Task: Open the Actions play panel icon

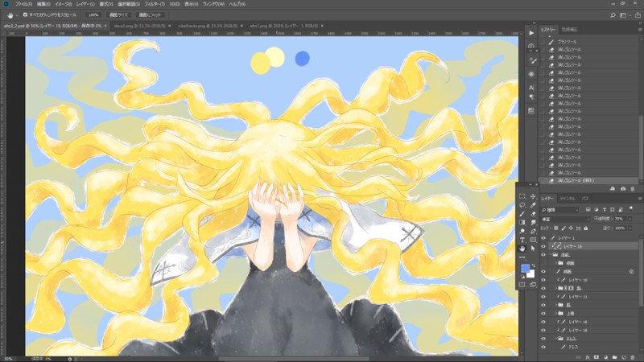Action: point(531,33)
